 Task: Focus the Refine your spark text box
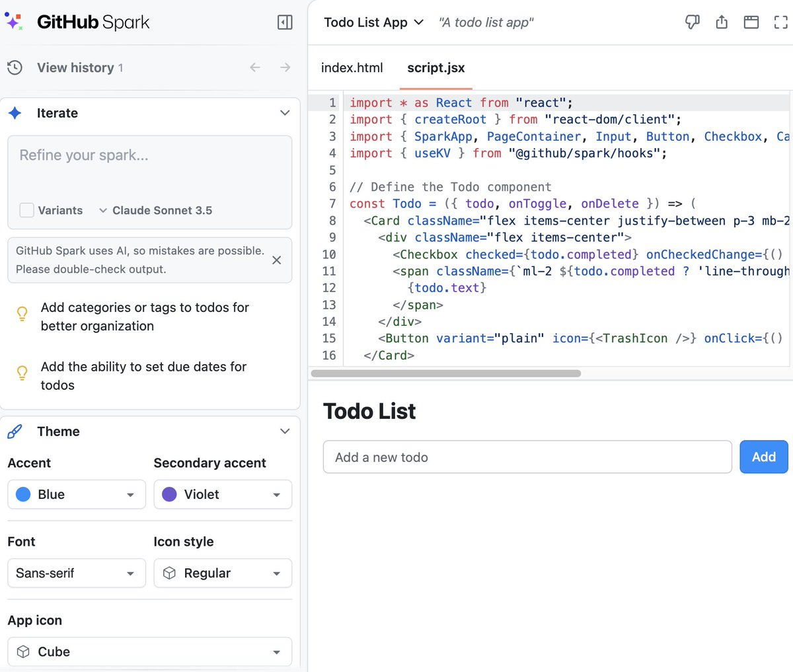150,182
